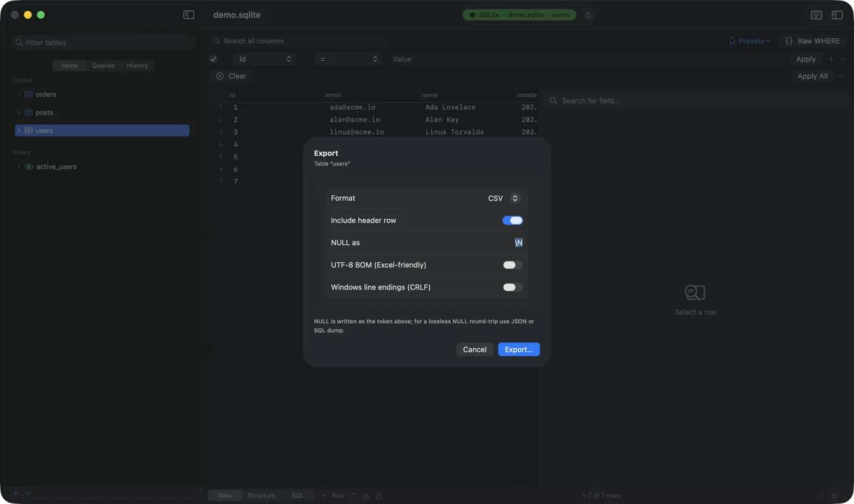Viewport: 854px width, 504px height.
Task: Click the Clear filter x icon
Action: 220,76
